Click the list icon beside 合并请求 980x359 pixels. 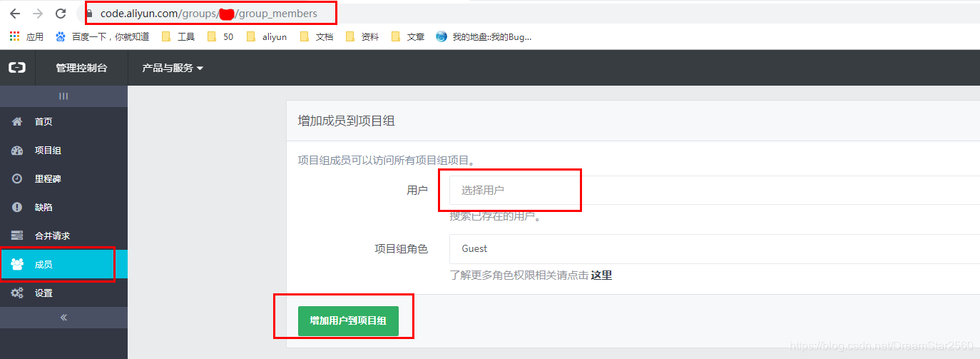tap(18, 236)
